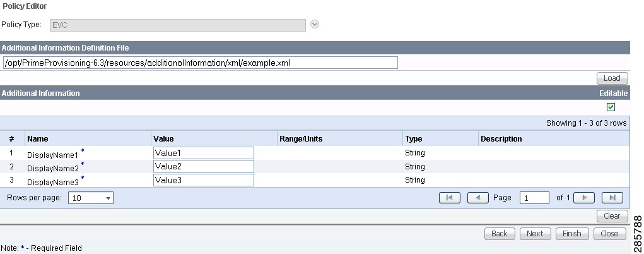
Task: Click the String type of DisplayName2 row
Action: click(x=415, y=167)
